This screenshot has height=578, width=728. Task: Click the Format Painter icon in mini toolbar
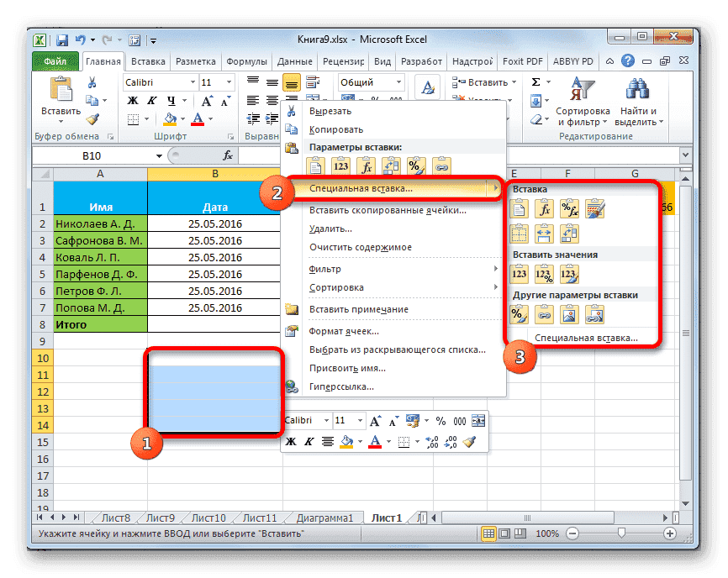click(469, 440)
